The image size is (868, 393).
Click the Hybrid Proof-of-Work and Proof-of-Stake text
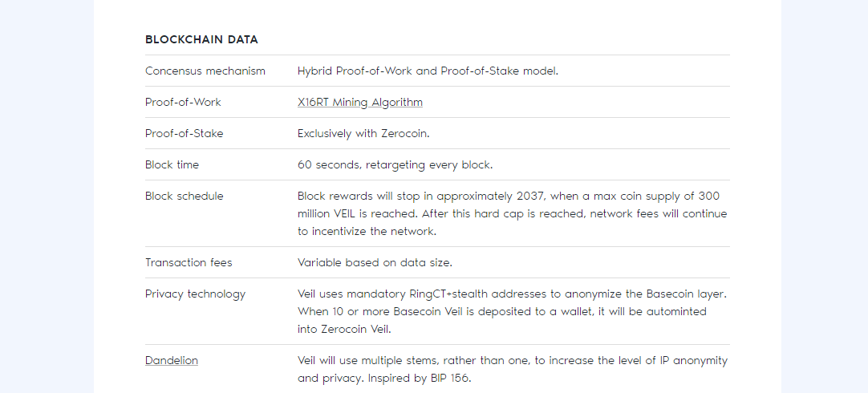pos(428,71)
